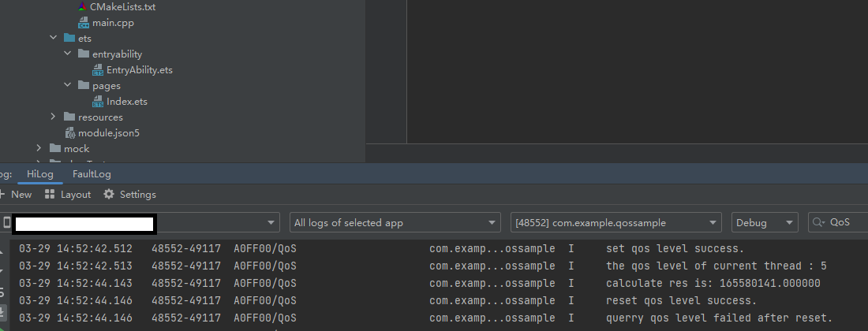Collapse the entryability folder

pyautogui.click(x=67, y=54)
